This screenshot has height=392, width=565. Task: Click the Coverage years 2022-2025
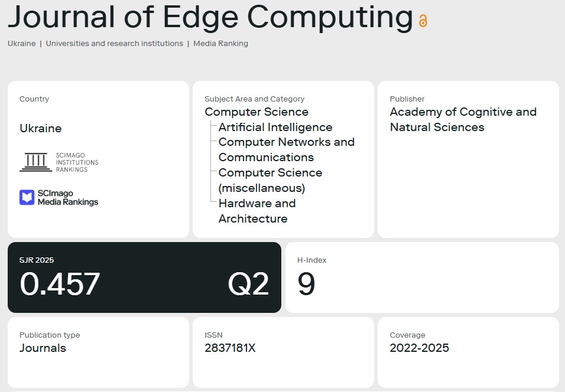pos(419,348)
